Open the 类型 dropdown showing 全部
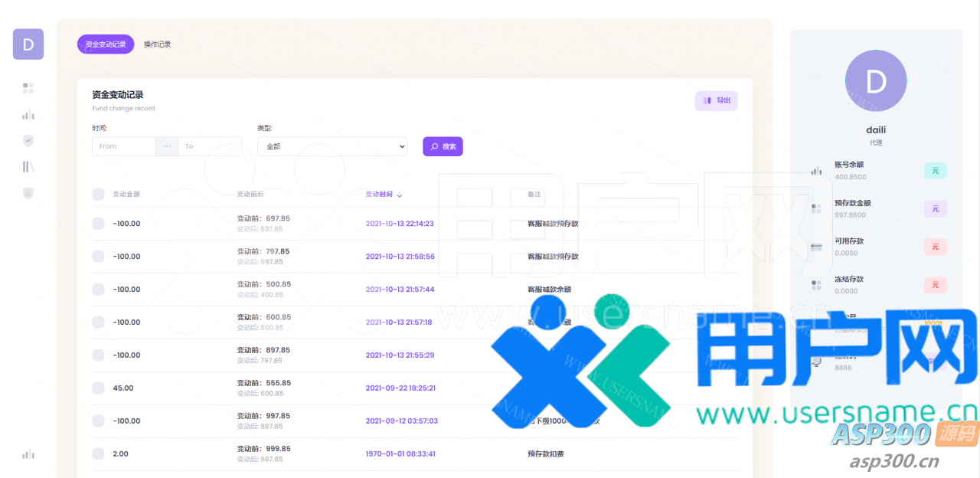This screenshot has height=478, width=980. pyautogui.click(x=332, y=146)
